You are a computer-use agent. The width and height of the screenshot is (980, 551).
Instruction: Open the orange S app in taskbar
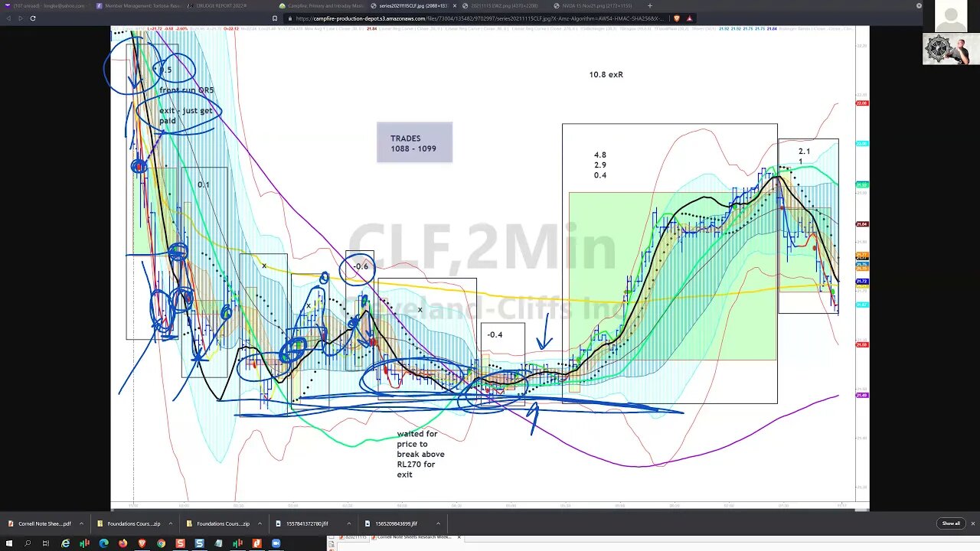pos(181,543)
